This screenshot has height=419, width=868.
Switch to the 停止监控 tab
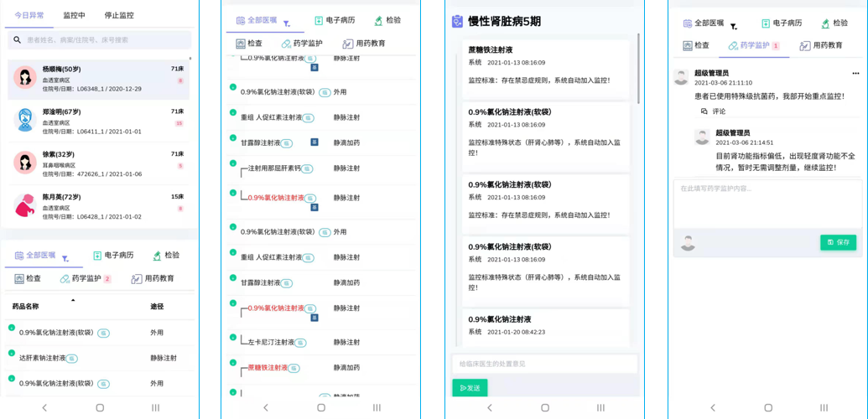pyautogui.click(x=119, y=15)
